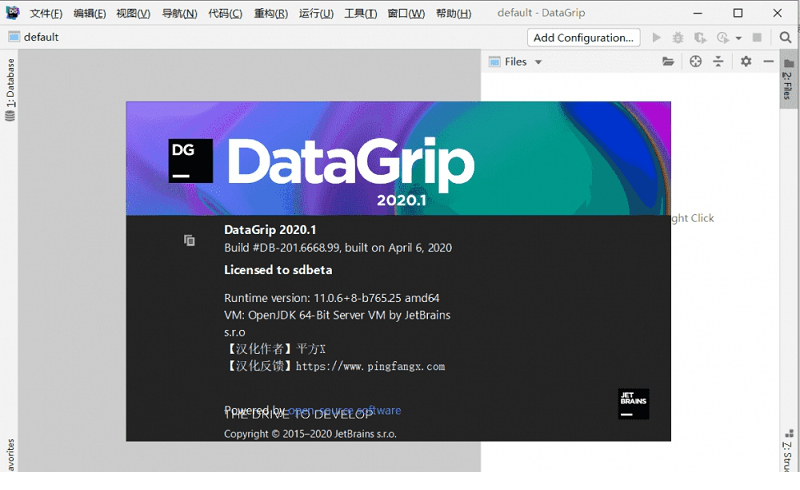Open Files panel gear settings
The image size is (800, 490).
pos(746,62)
